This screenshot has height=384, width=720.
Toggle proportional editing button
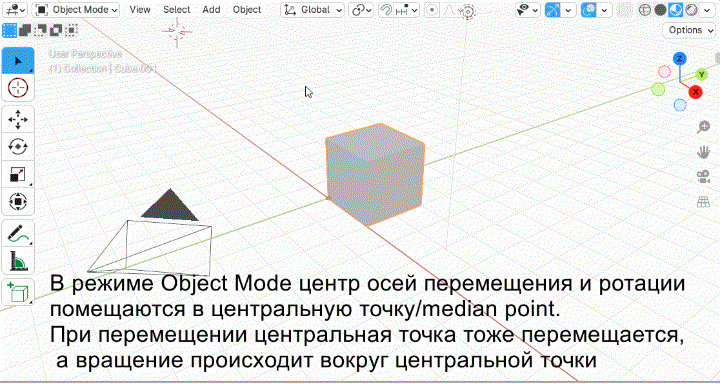click(x=431, y=10)
